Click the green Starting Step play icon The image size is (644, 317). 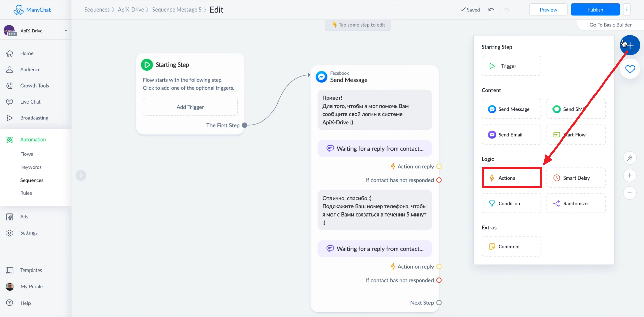coord(147,64)
